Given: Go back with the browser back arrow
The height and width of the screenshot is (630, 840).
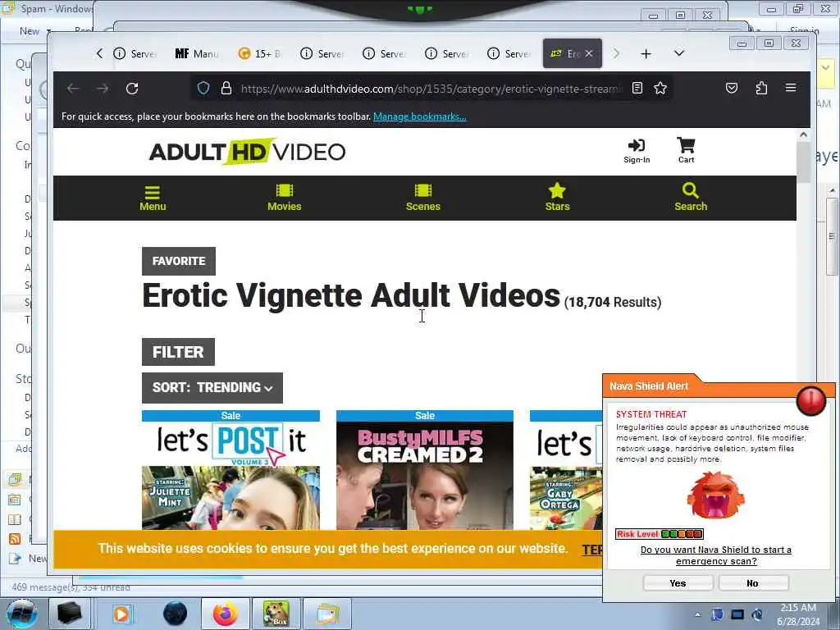Looking at the screenshot, I should click(73, 89).
